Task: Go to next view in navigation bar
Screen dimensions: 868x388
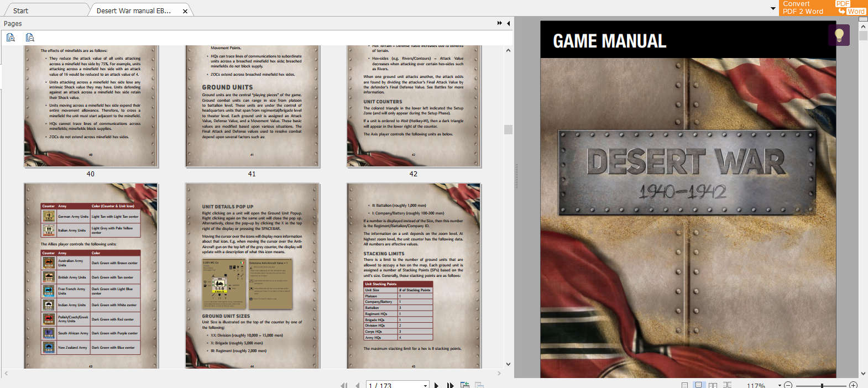Action: tap(479, 385)
